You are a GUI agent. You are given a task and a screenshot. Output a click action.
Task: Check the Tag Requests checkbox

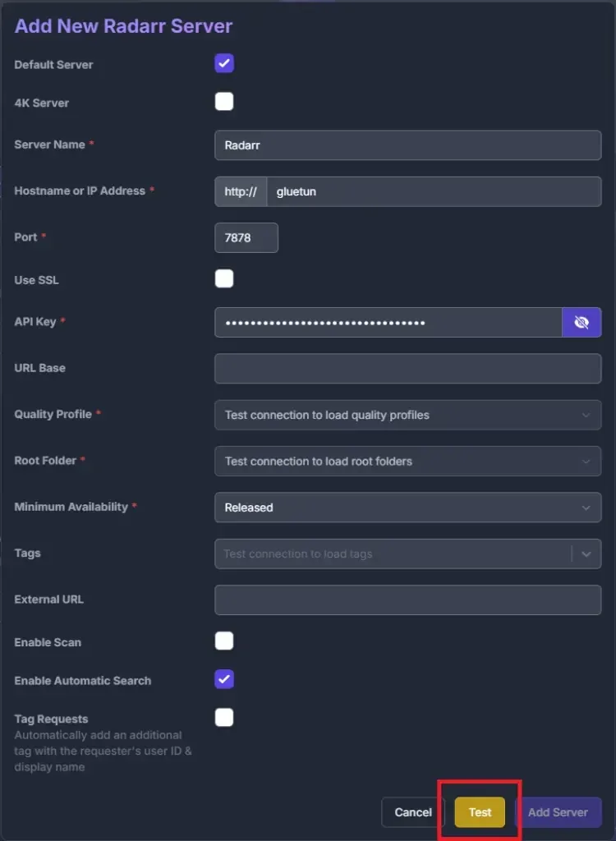[x=224, y=718]
